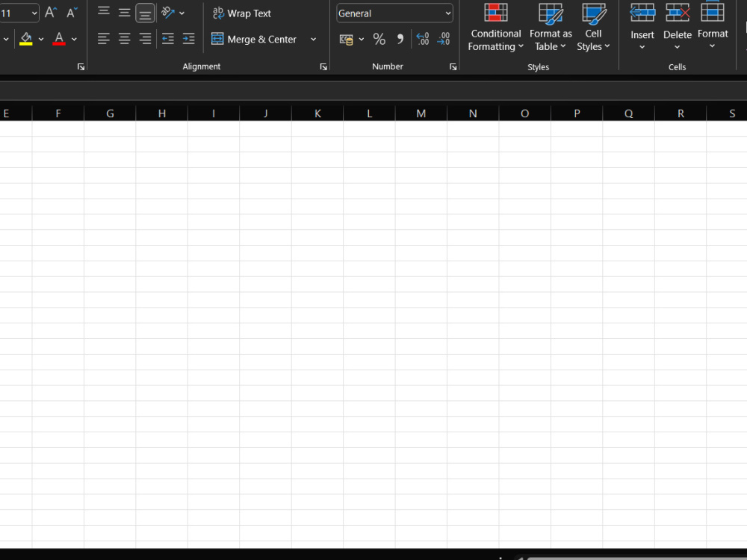Image resolution: width=747 pixels, height=560 pixels.
Task: Align text right
Action: click(x=146, y=39)
